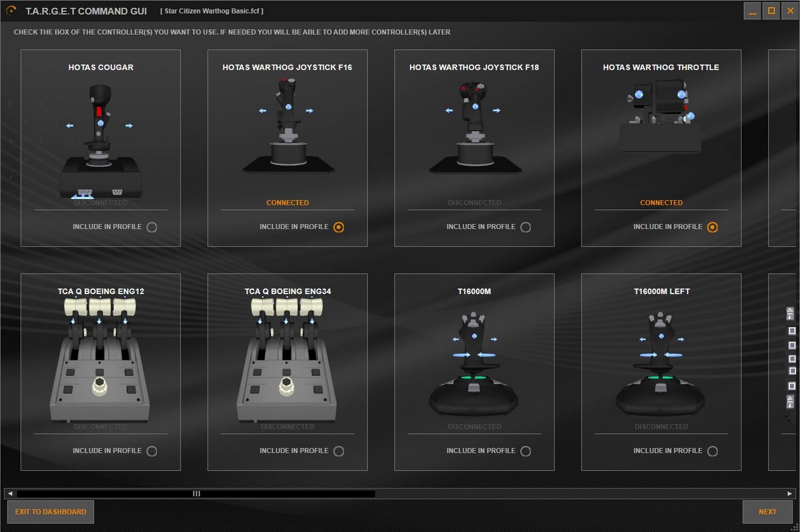800x532 pixels.
Task: Click the Warthog Joystick F18 image
Action: (474, 127)
